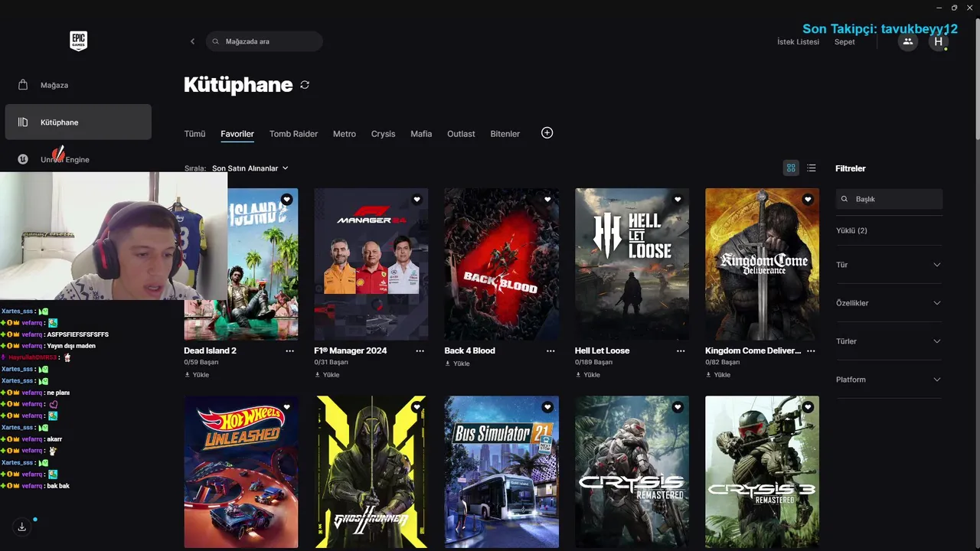The width and height of the screenshot is (980, 551).
Task: Select the Favoriler tab
Action: tap(237, 134)
